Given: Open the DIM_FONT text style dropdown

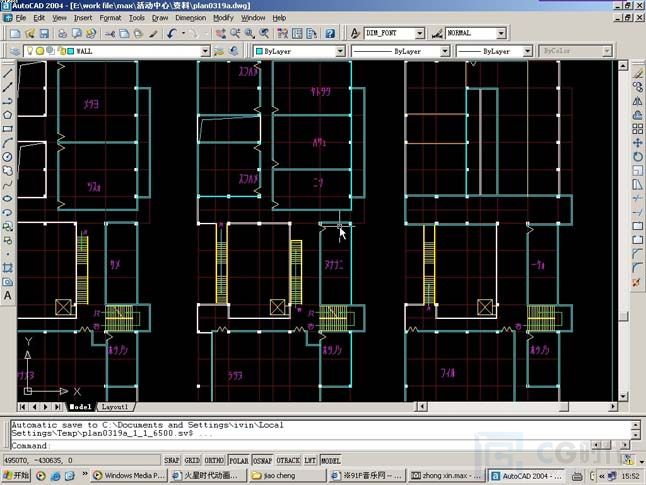Looking at the screenshot, I should [x=419, y=33].
